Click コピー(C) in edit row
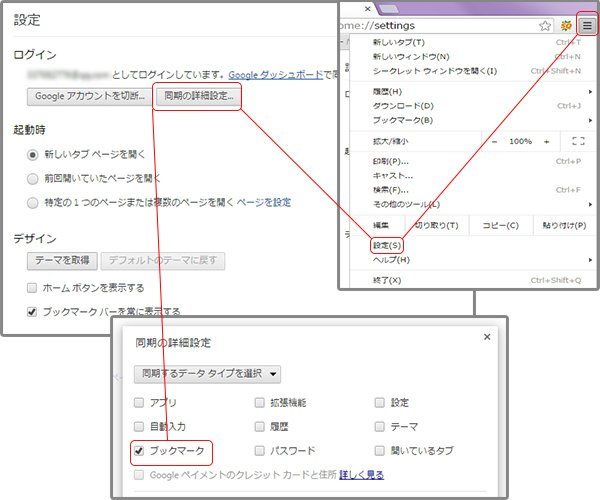 click(x=501, y=225)
